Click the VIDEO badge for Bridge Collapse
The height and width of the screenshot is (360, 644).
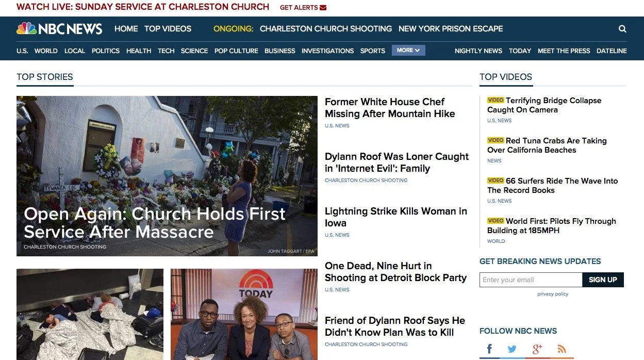click(x=496, y=100)
